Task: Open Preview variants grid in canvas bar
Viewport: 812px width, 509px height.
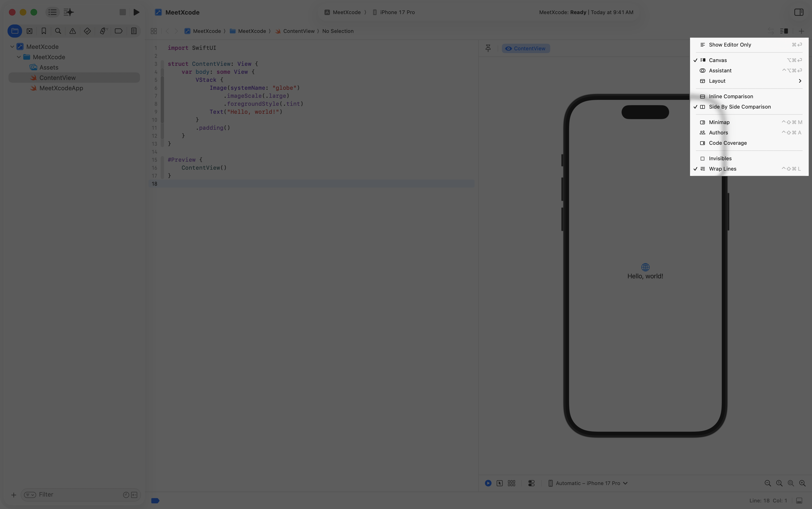Action: click(x=511, y=483)
